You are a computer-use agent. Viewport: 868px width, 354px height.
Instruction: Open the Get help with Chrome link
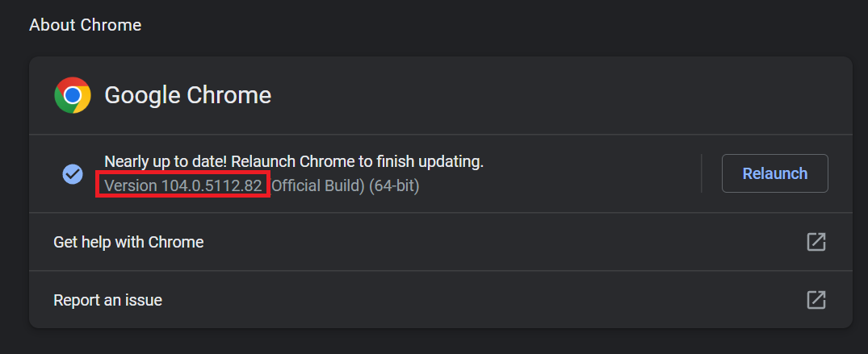tap(128, 242)
